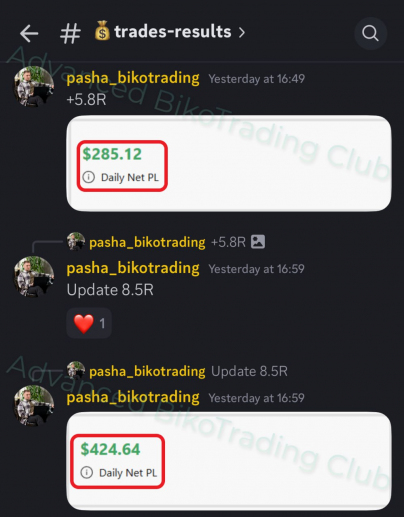Tap small avatar in +5.8R reply preview
404x517 pixels.
(76, 241)
